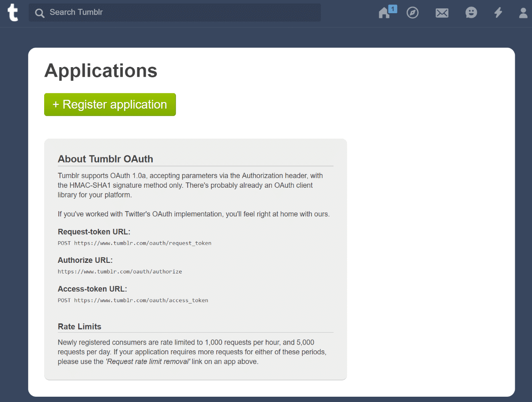Click the notification badge on Home icon
The width and height of the screenshot is (532, 402).
coord(393,8)
